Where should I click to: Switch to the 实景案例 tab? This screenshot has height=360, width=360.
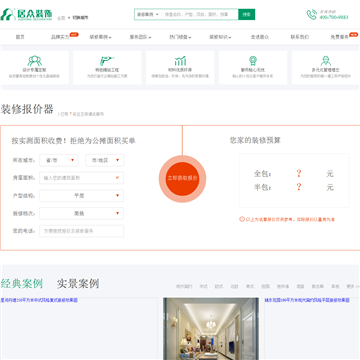point(78,284)
